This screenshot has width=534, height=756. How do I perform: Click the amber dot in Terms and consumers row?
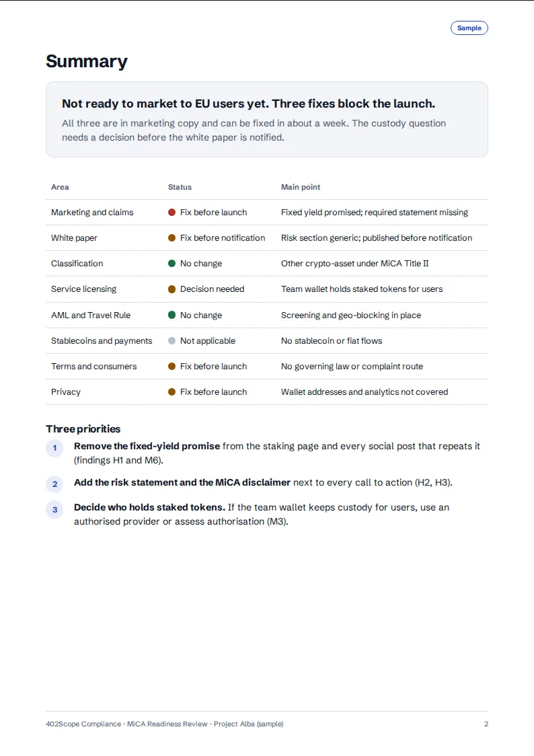coord(171,366)
